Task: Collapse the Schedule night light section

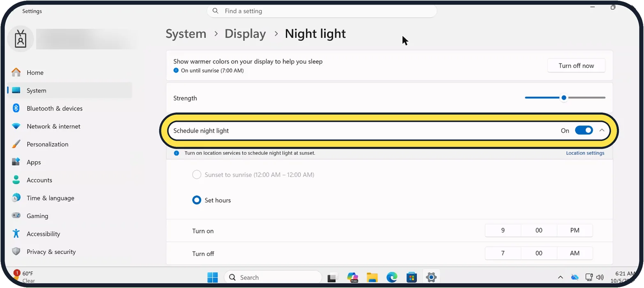Action: click(x=602, y=130)
